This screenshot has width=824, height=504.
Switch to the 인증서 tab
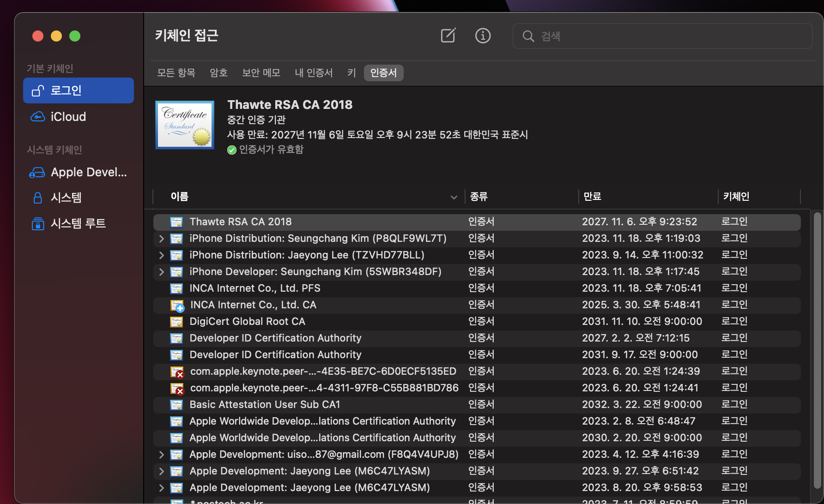(x=383, y=73)
